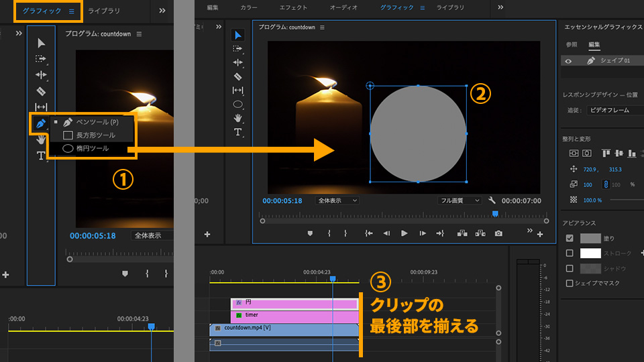Select Track Select tool in right toolbar
Viewport: 644px width, 362px height.
pos(237,49)
